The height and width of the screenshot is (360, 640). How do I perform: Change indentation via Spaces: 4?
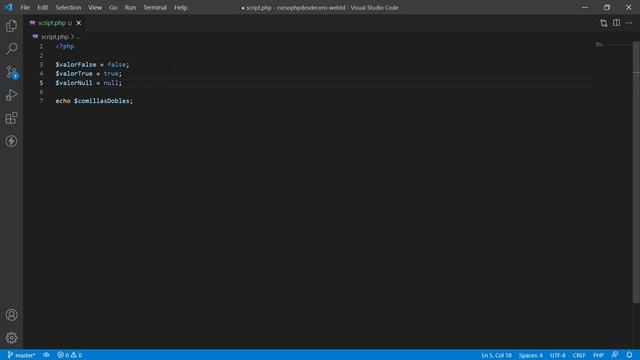point(531,356)
